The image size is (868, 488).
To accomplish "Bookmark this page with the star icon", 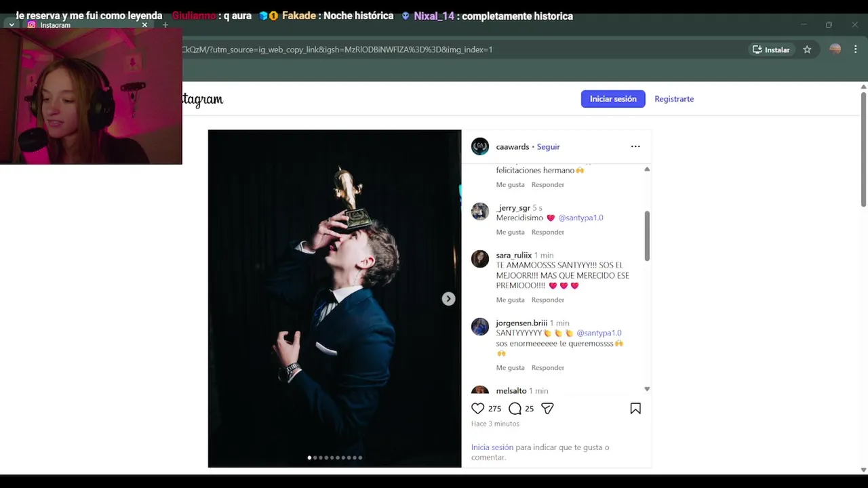I will [x=807, y=49].
